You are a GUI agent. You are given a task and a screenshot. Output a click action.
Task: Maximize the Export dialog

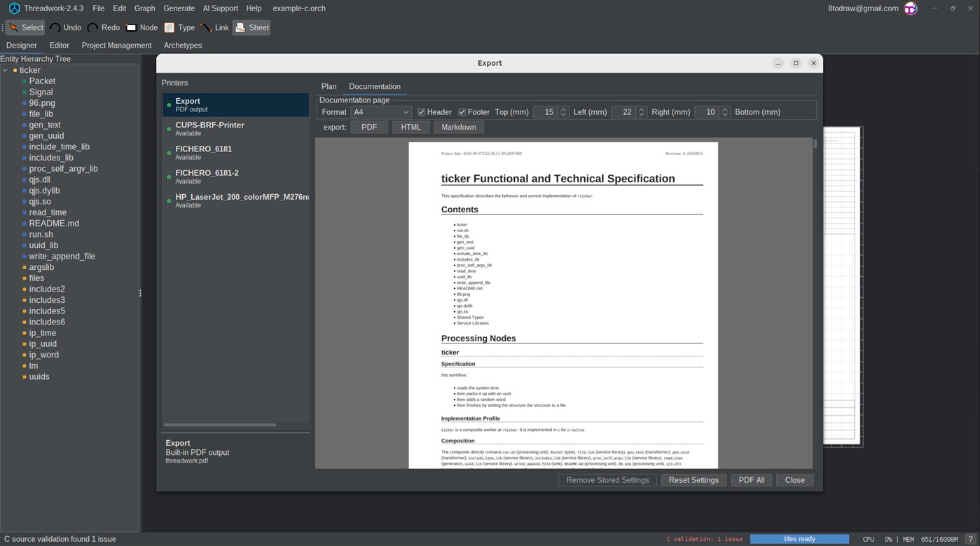796,63
